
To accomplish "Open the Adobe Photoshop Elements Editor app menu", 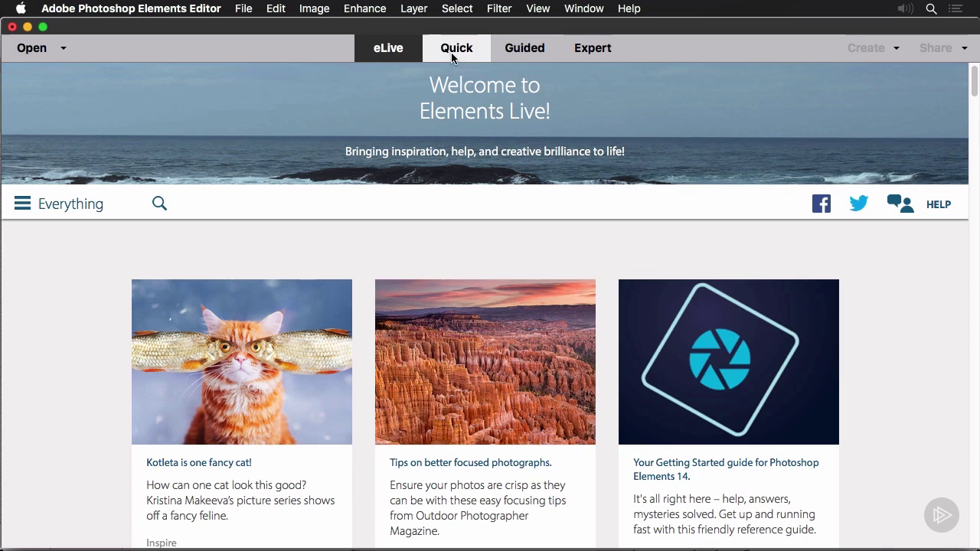I will pyautogui.click(x=131, y=8).
